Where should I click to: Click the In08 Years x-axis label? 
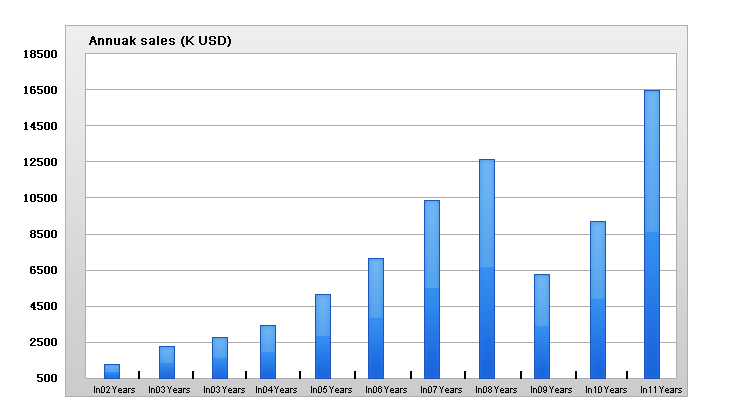pyautogui.click(x=497, y=388)
